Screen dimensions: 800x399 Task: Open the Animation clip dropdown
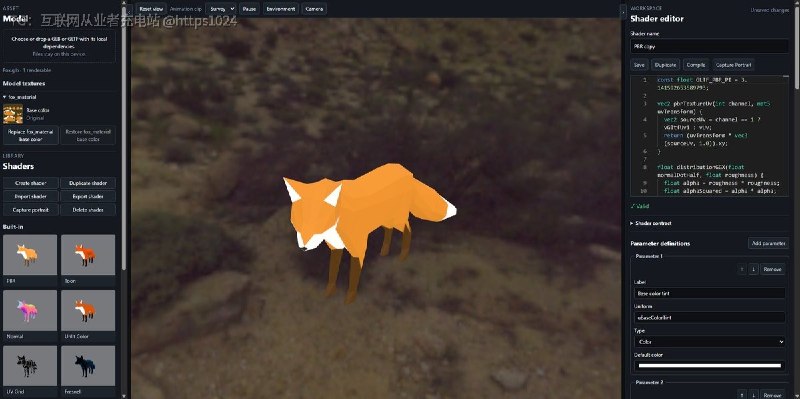pyautogui.click(x=220, y=9)
